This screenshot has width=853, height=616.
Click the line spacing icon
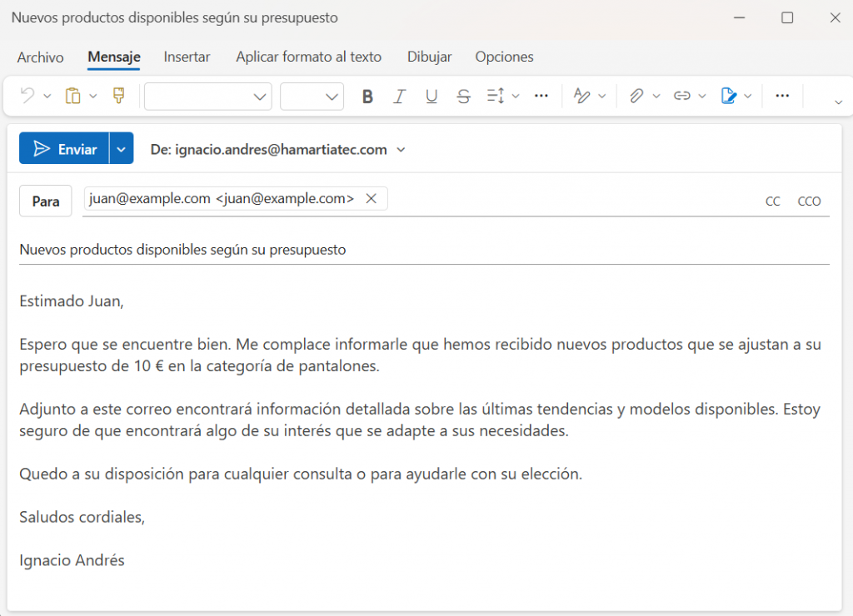496,97
